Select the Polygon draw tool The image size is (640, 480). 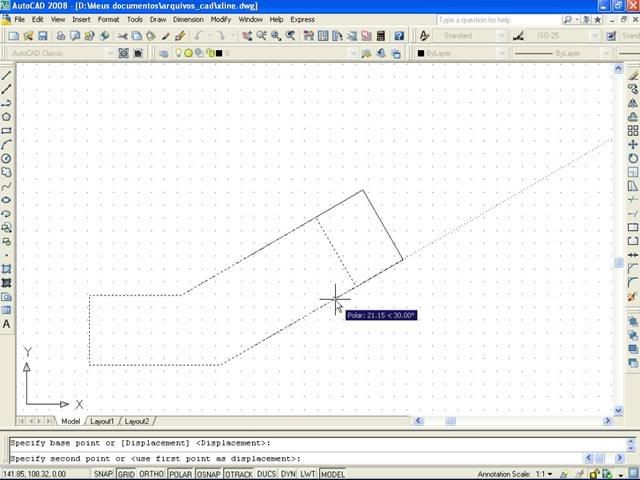[x=6, y=117]
